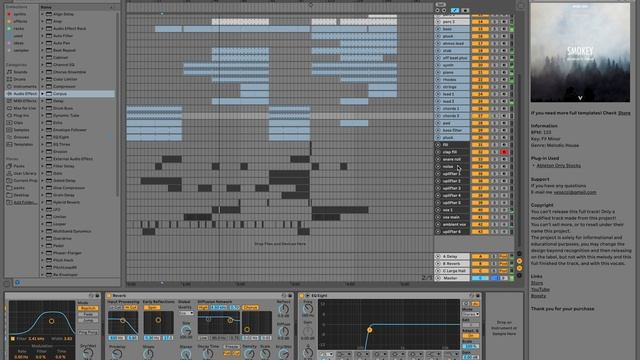Click the Auto Filter device save icon

coord(97,296)
